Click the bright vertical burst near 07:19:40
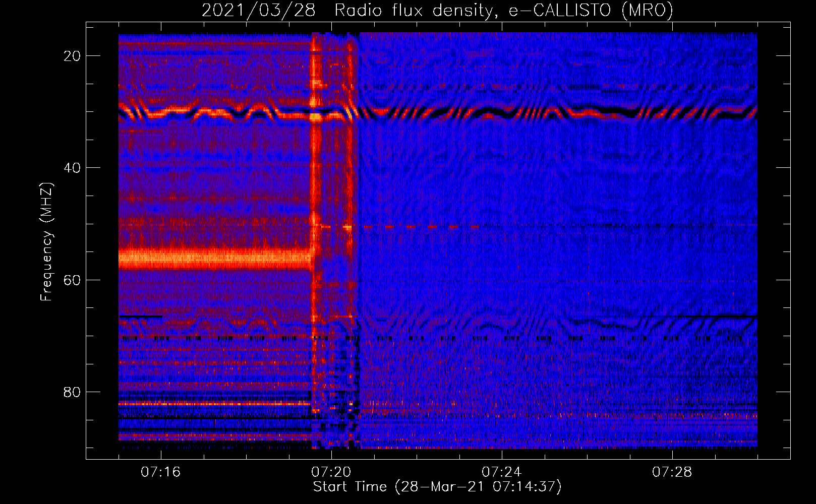816x504 pixels. click(x=316, y=222)
